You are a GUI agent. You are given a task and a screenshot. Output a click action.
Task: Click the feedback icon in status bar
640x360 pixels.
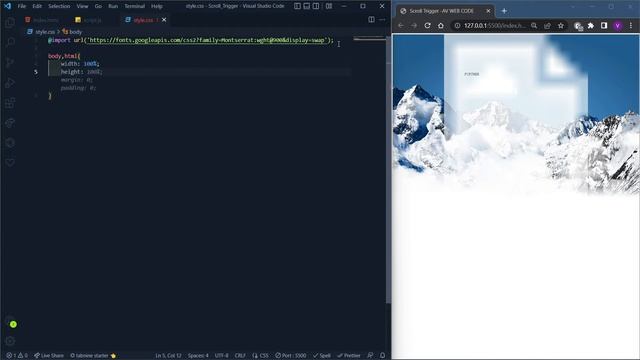pos(370,356)
